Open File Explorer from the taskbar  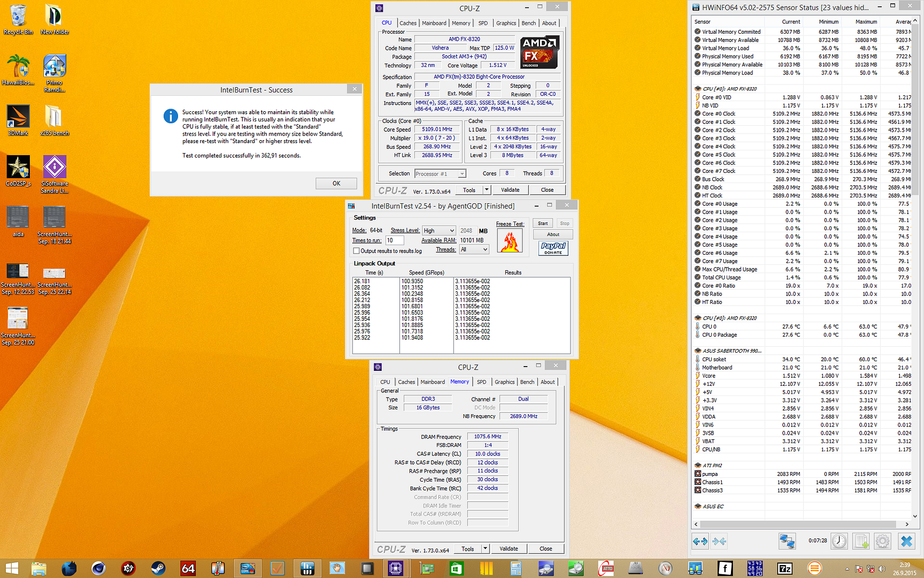tap(38, 568)
